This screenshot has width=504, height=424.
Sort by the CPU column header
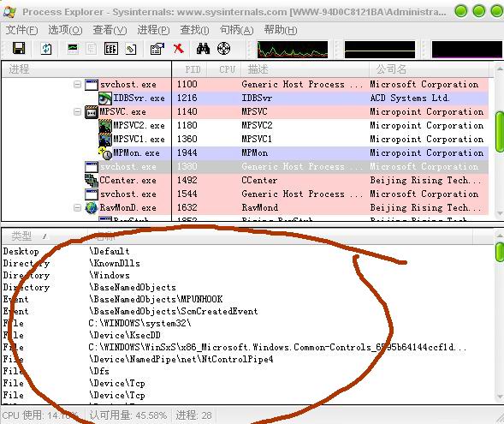(x=224, y=69)
